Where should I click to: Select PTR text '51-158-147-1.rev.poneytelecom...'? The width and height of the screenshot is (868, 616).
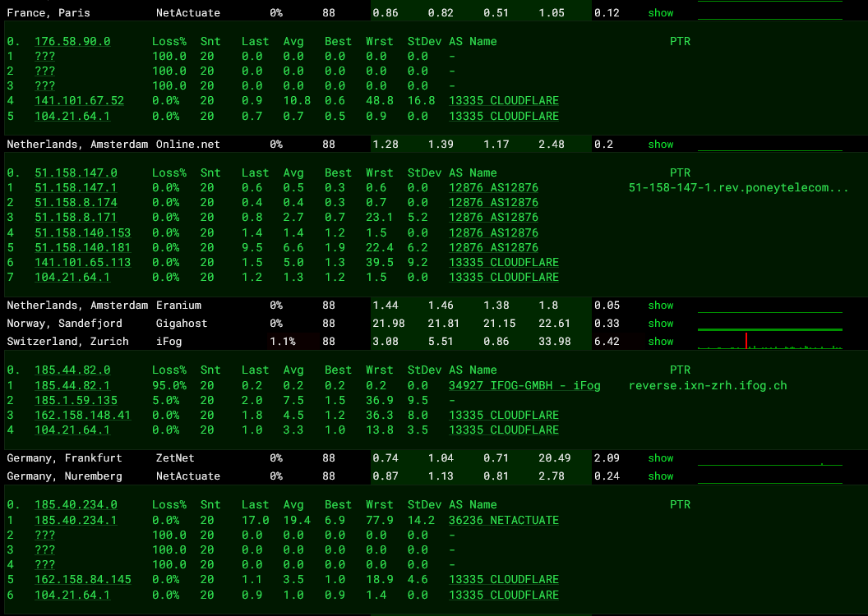coord(738,188)
